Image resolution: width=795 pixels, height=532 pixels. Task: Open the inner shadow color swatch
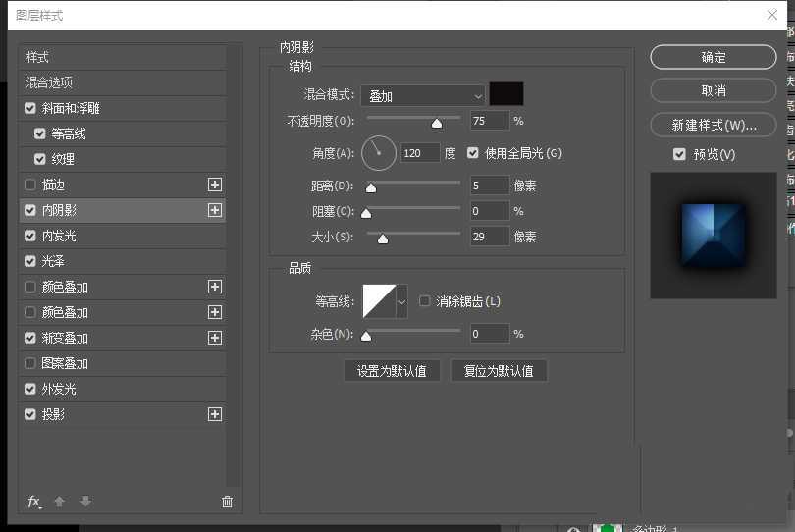point(506,94)
